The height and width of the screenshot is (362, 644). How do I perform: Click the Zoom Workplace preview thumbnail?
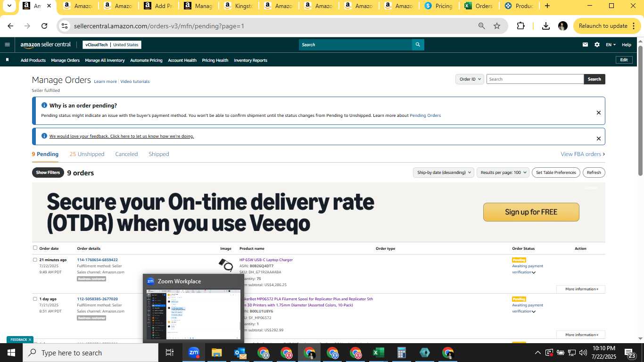click(194, 314)
